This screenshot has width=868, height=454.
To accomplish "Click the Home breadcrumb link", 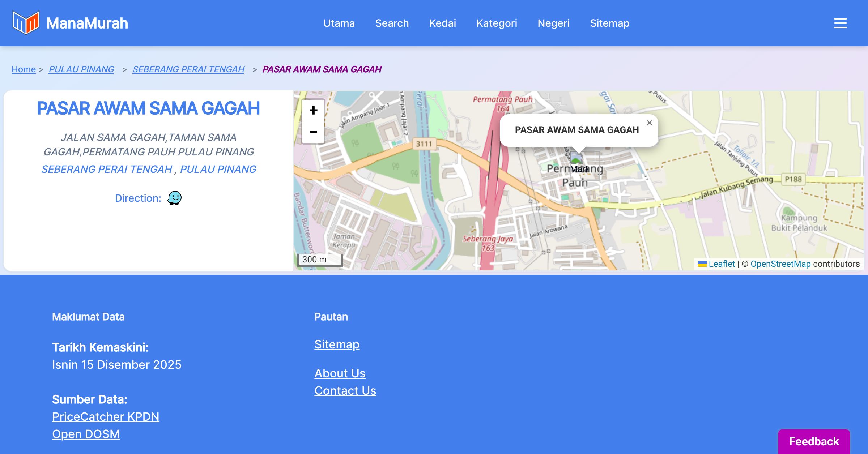I will [x=24, y=69].
